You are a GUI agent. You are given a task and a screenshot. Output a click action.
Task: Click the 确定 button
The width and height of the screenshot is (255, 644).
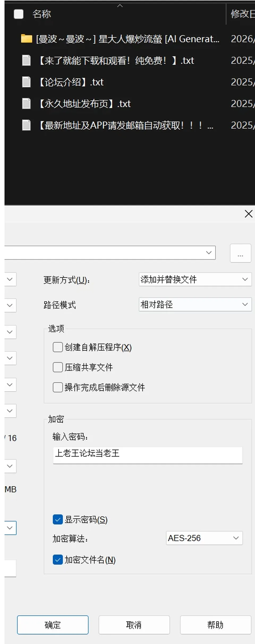(53, 625)
